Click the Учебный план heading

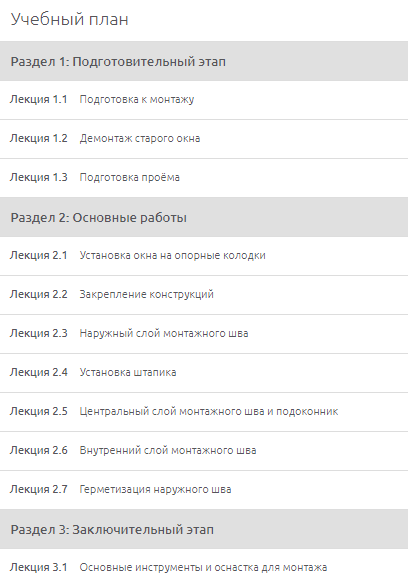69,19
